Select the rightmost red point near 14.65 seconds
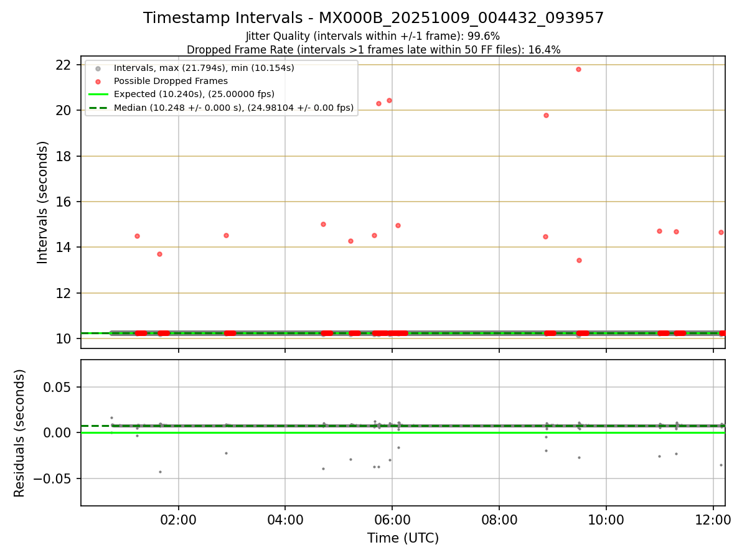 pos(721,232)
